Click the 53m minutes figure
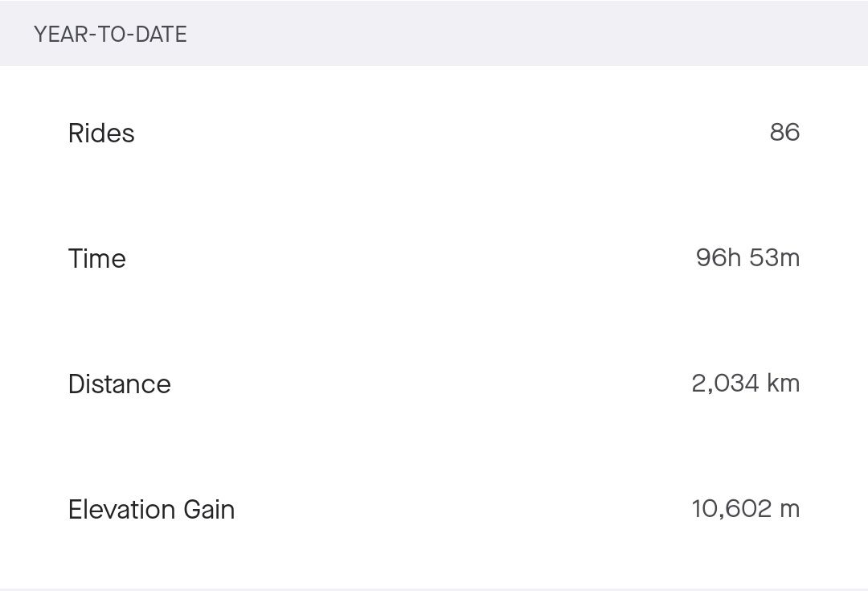The height and width of the screenshot is (591, 868). click(775, 258)
